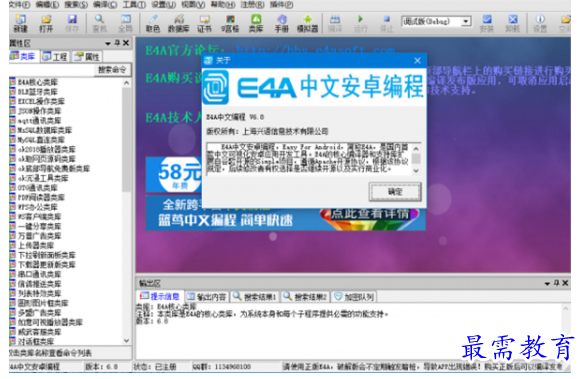The image size is (583, 379).
Task: Click the 点此查看详情 banner link
Action: coord(370,214)
